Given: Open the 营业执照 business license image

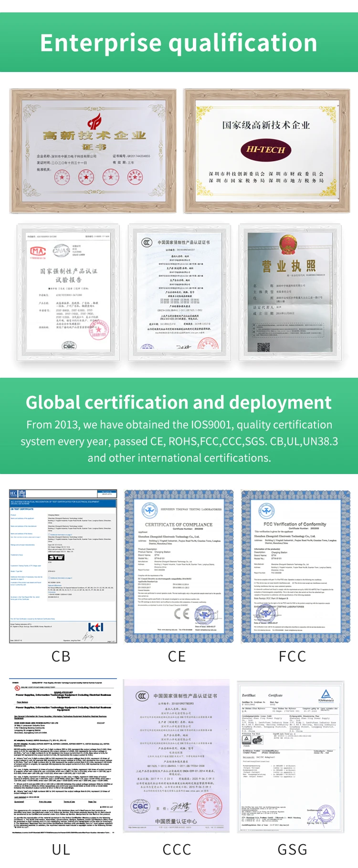Looking at the screenshot, I should click(290, 292).
